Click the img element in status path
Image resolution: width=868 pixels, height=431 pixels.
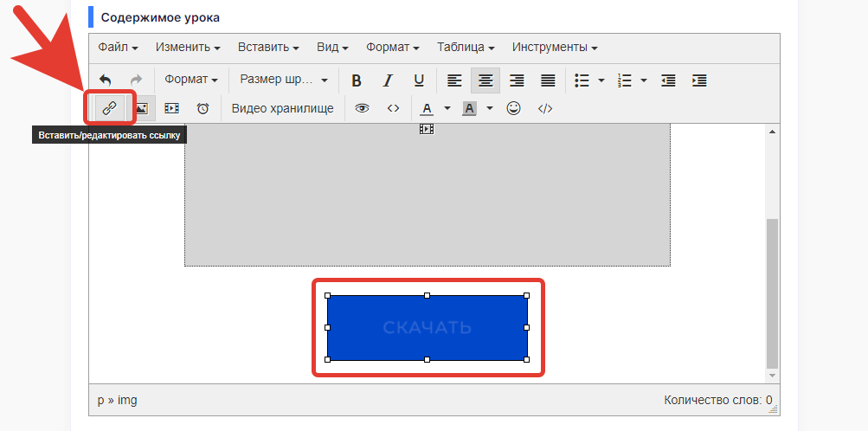128,400
